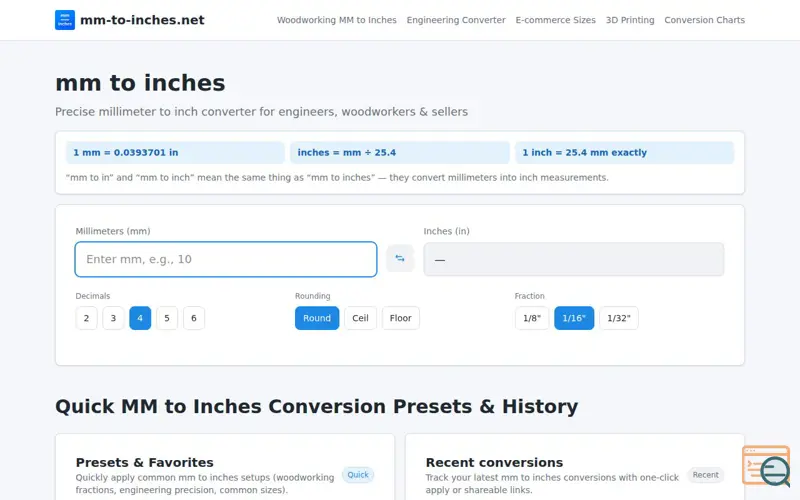Image resolution: width=800 pixels, height=500 pixels.
Task: Open E-commerce Sizes page
Action: [556, 20]
